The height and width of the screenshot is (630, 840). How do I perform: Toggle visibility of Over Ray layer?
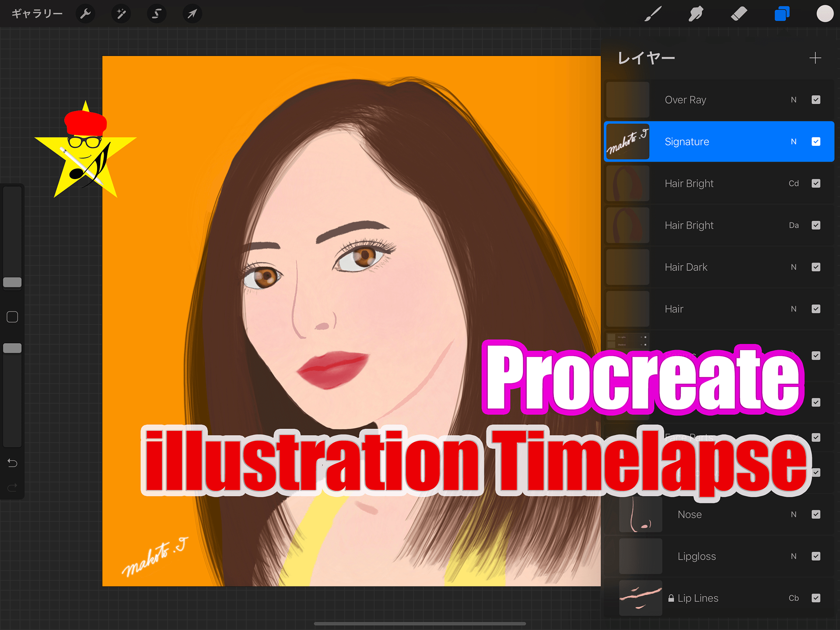click(816, 100)
